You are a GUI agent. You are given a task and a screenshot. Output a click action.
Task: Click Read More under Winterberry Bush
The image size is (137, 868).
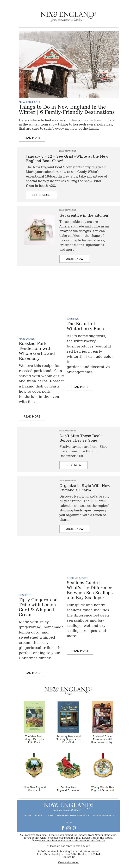80,387
